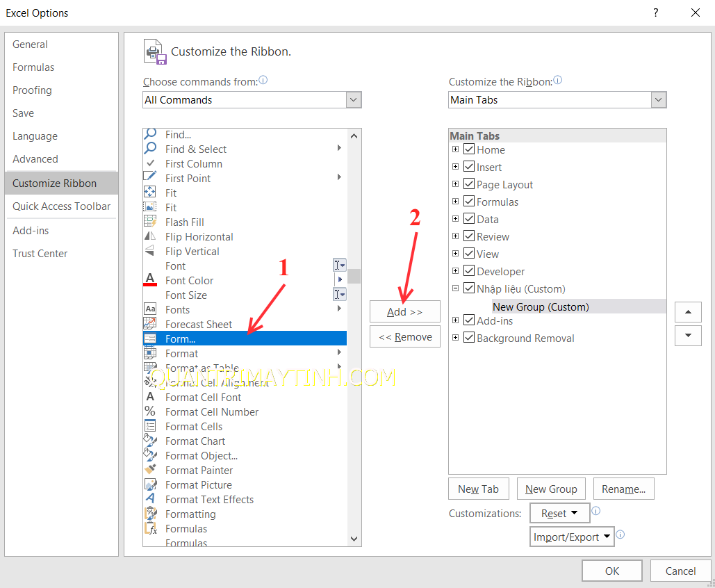Click the First Point pencil icon

click(150, 177)
